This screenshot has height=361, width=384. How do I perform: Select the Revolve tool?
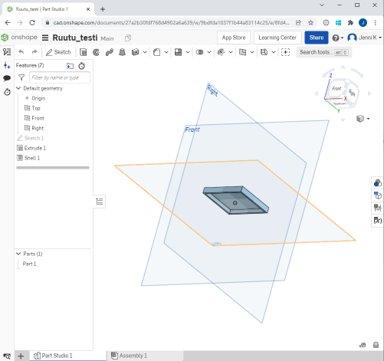click(96, 52)
